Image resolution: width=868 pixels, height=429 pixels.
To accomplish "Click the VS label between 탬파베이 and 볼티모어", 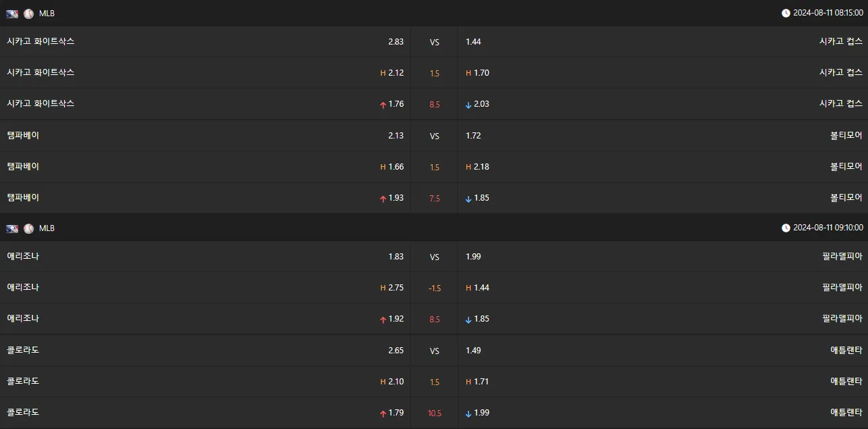I will (435, 136).
